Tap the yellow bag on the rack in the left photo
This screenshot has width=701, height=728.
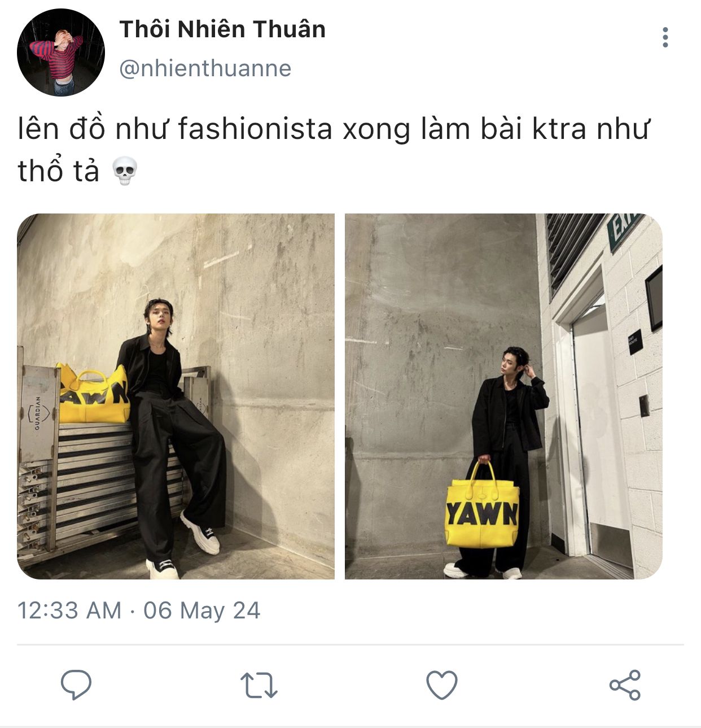[93, 394]
